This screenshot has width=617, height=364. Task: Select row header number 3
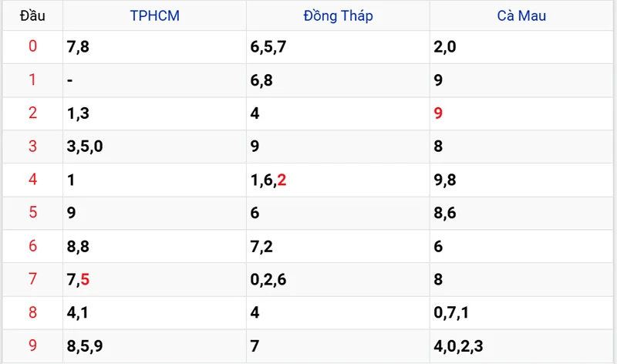(x=32, y=147)
